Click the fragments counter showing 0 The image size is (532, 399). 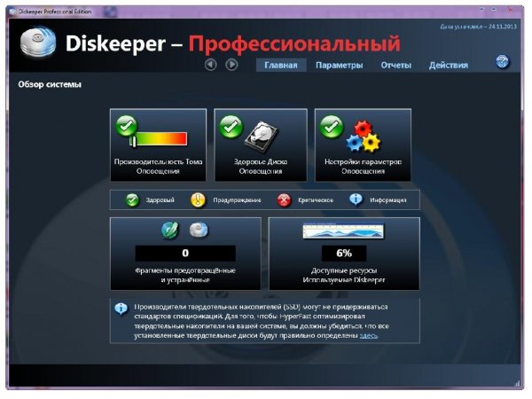pos(185,253)
